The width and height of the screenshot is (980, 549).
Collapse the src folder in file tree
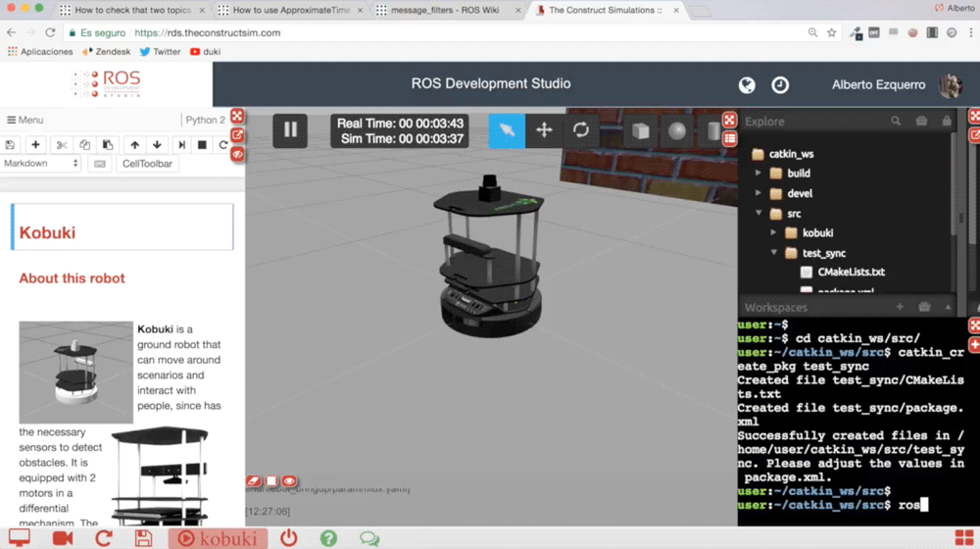[759, 214]
